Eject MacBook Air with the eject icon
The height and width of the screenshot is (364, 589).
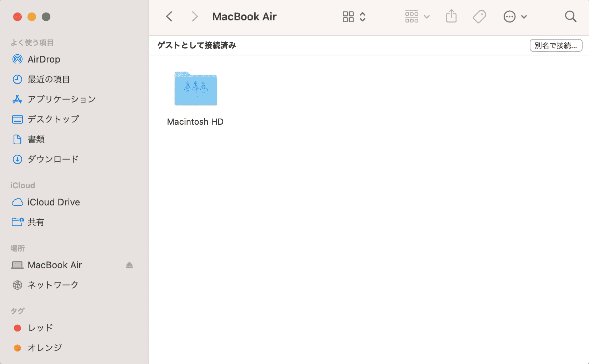[129, 265]
